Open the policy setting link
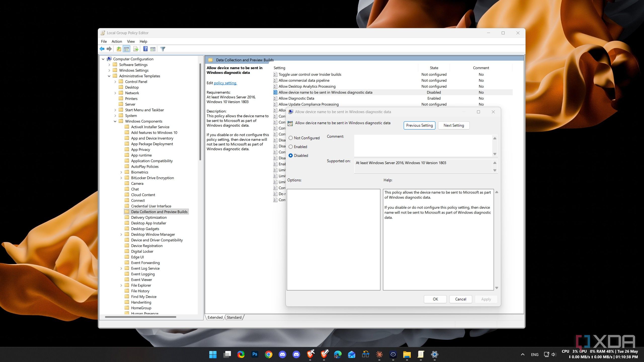Screen dimensions: 644x362 [x=225, y=83]
